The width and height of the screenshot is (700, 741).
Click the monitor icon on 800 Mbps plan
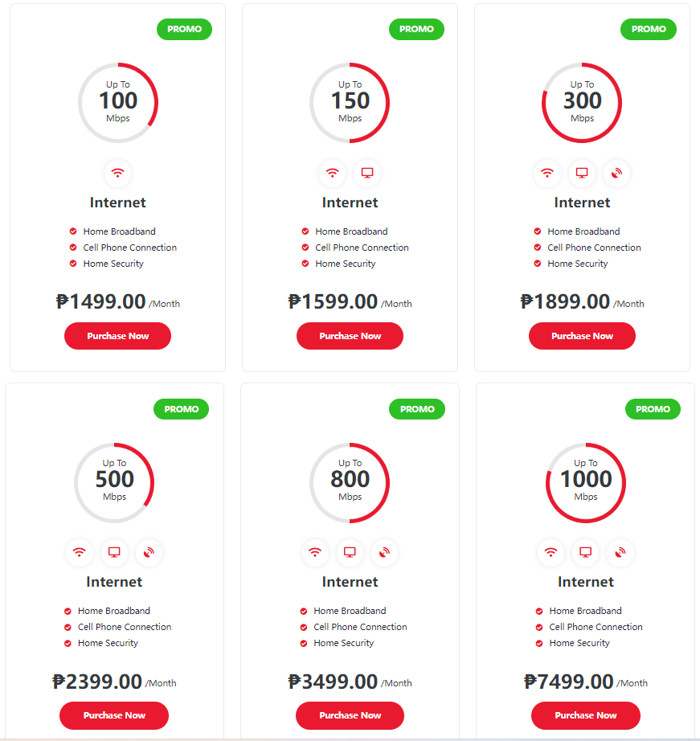click(350, 552)
